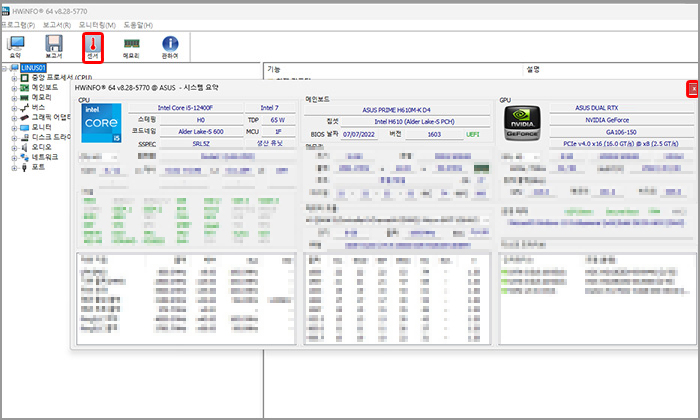The height and width of the screenshot is (420, 700).
Task: Click the 메모리 RAM icon in tree
Action: point(25,98)
